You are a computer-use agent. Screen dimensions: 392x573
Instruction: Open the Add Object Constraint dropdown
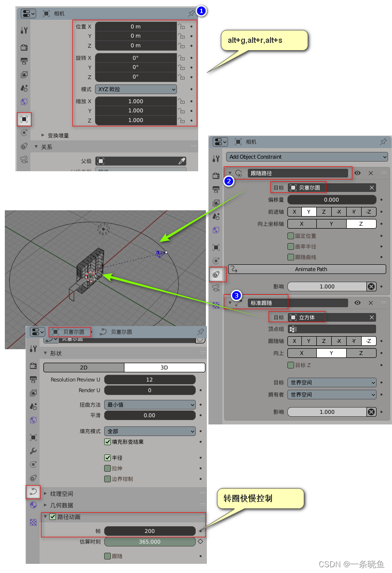click(x=307, y=157)
